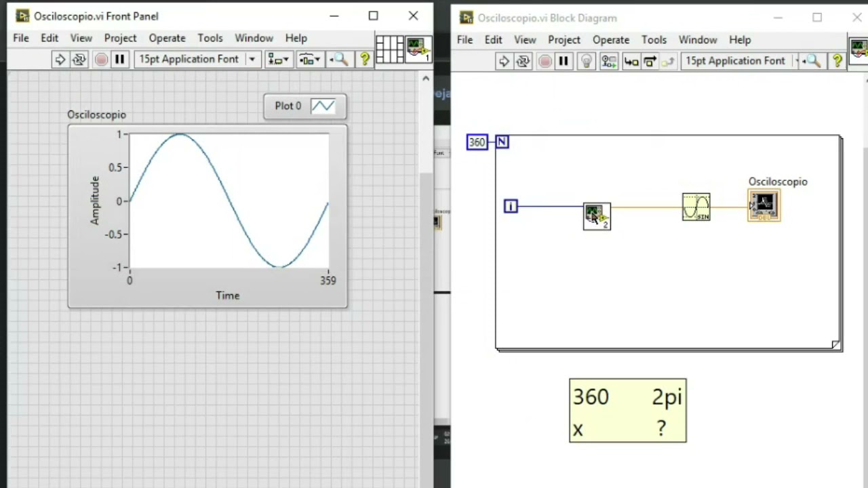Toggle Retain Wire Values button
Viewport: 868px width, 488px height.
608,62
